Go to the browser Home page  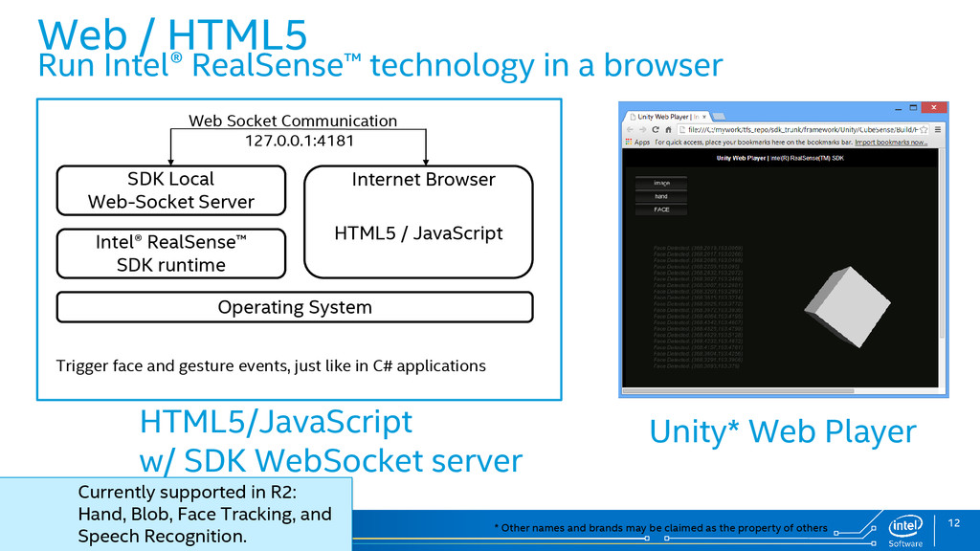click(668, 130)
